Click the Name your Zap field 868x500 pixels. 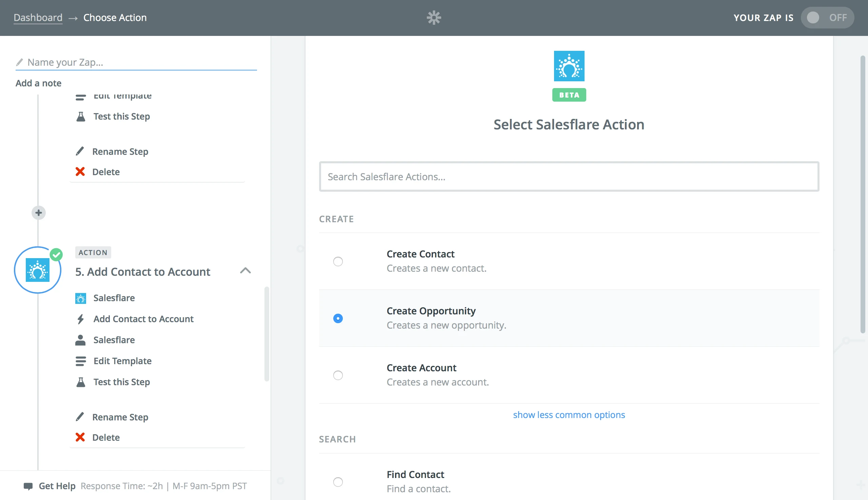coord(136,62)
